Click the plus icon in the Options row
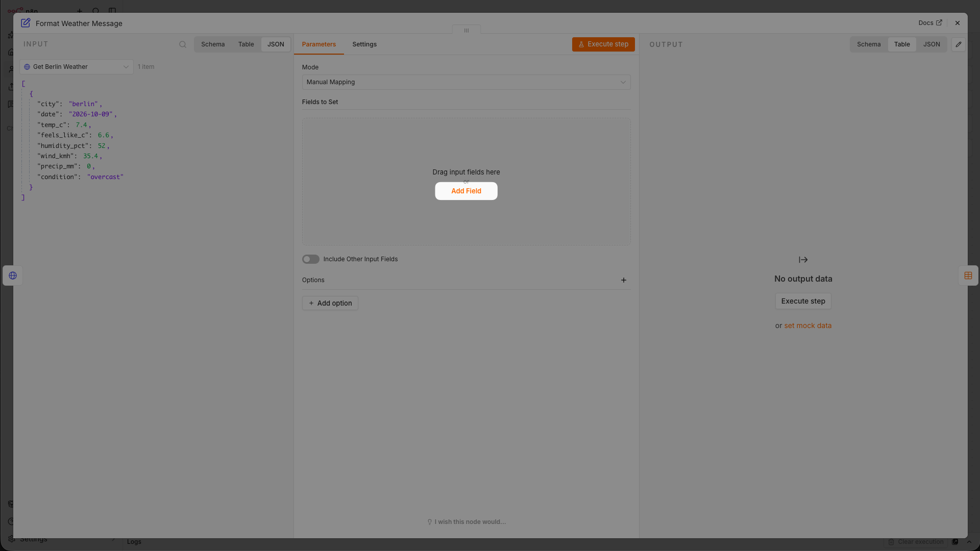 [x=624, y=280]
